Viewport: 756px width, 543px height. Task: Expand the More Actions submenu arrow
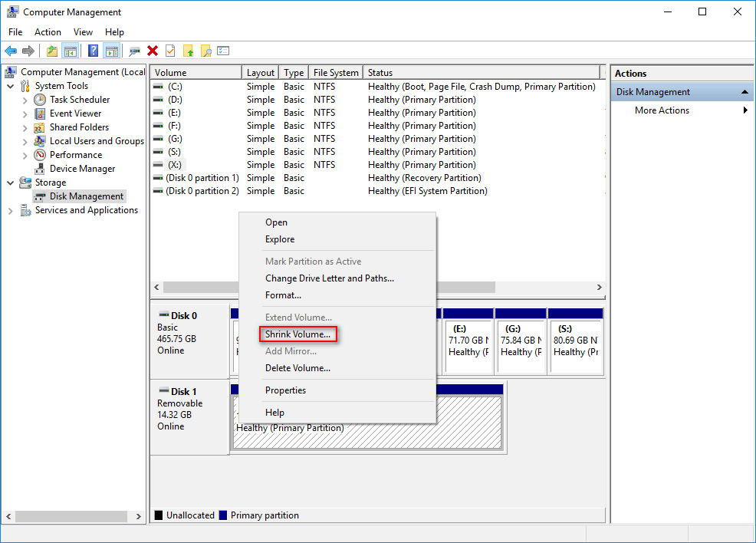point(744,110)
